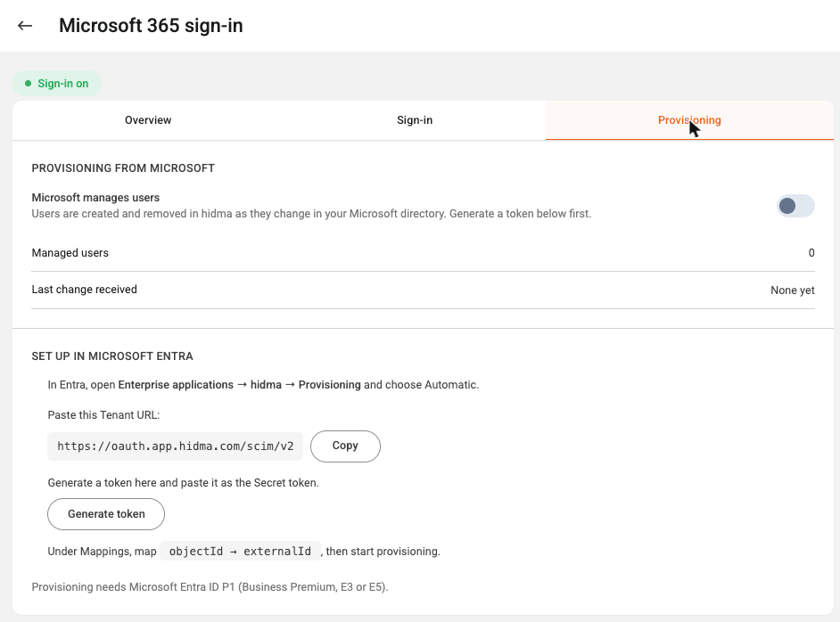The height and width of the screenshot is (622, 840).
Task: Click the Microsoft manages users label
Action: (95, 198)
